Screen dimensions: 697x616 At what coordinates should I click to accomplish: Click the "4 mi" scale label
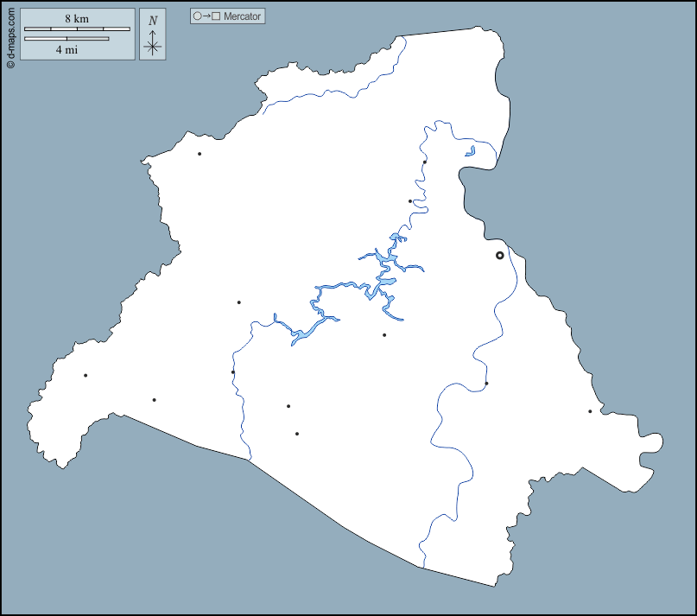67,50
